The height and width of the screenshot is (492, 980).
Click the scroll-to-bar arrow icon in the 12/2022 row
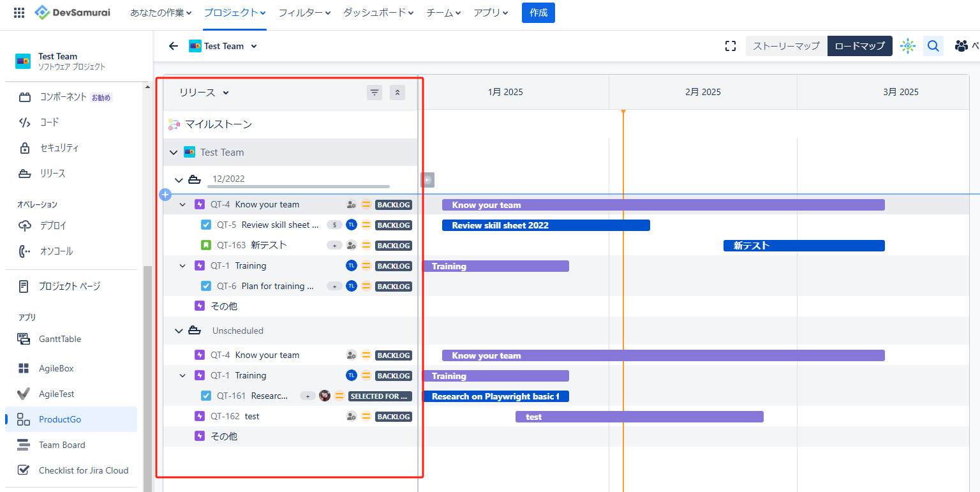point(427,180)
